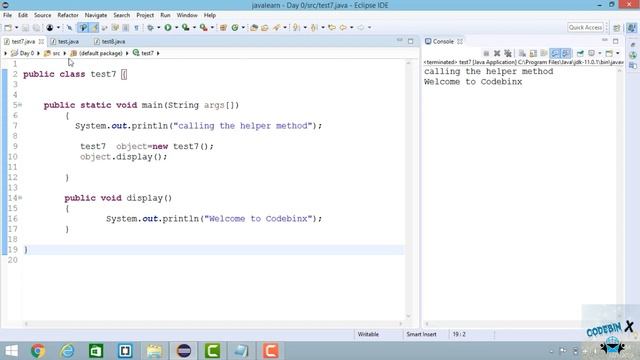Click the External Tools run icon
This screenshot has width=640, height=360.
click(203, 27)
